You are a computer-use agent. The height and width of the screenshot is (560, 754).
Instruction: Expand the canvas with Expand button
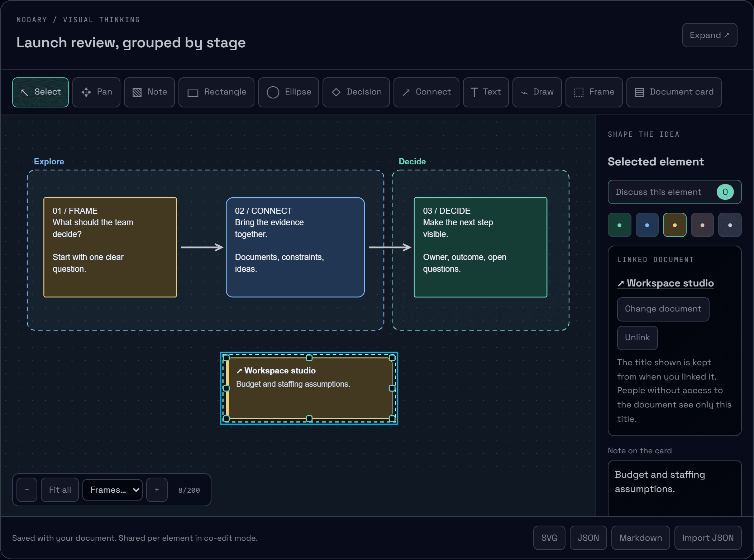[x=710, y=35]
